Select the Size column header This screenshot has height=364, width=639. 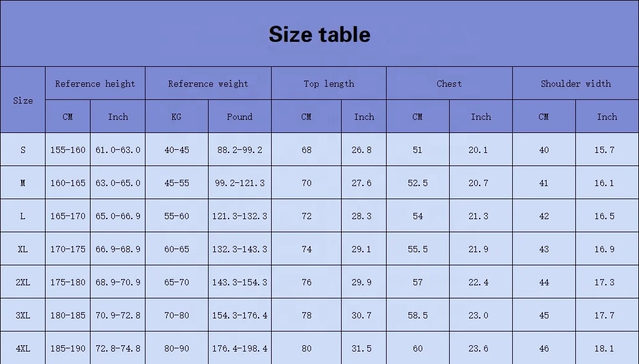(x=23, y=100)
